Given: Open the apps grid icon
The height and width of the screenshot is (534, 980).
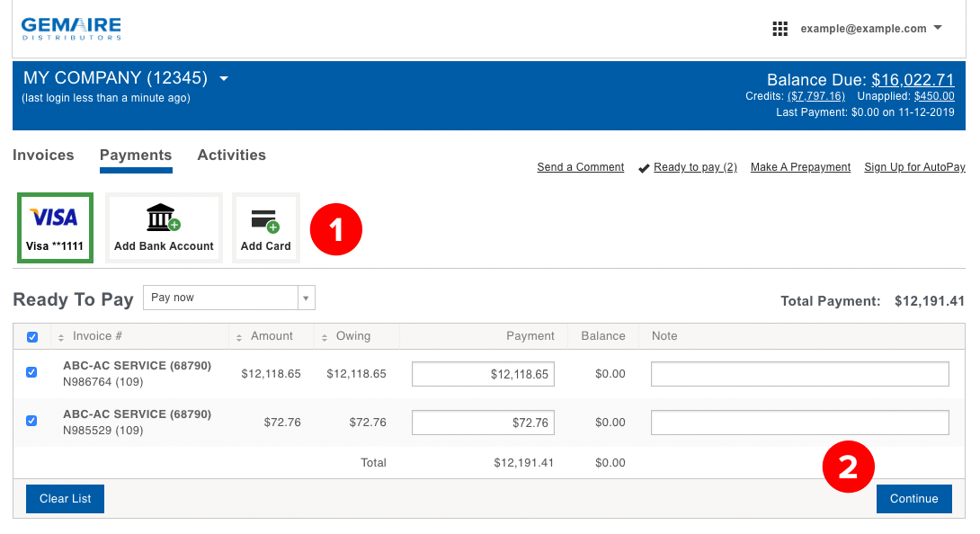Looking at the screenshot, I should click(780, 29).
